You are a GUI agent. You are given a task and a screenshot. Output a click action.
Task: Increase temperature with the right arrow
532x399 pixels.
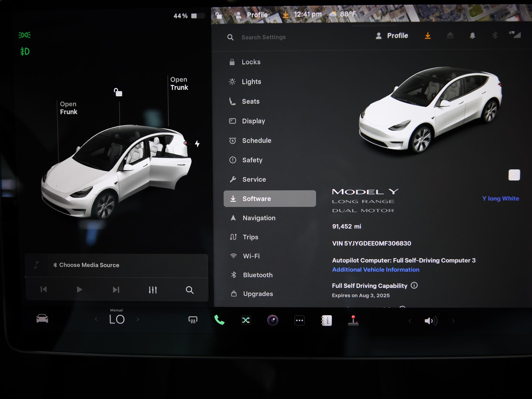(138, 319)
